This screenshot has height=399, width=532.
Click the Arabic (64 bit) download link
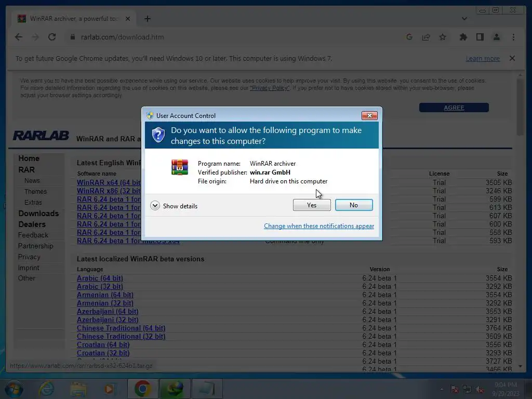[100, 278]
